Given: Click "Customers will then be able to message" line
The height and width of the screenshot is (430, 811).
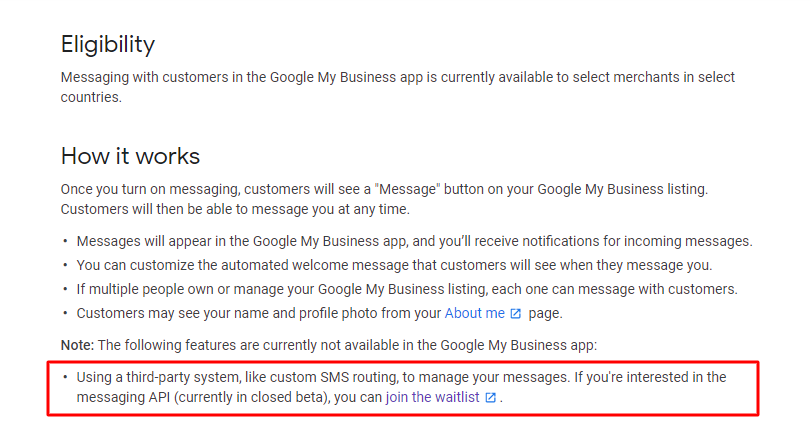Looking at the screenshot, I should pyautogui.click(x=235, y=210).
